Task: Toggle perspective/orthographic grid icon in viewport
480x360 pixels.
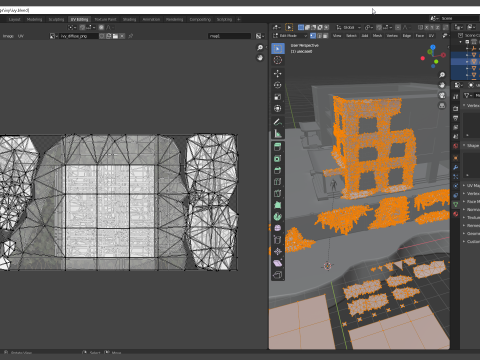Action: click(x=442, y=106)
